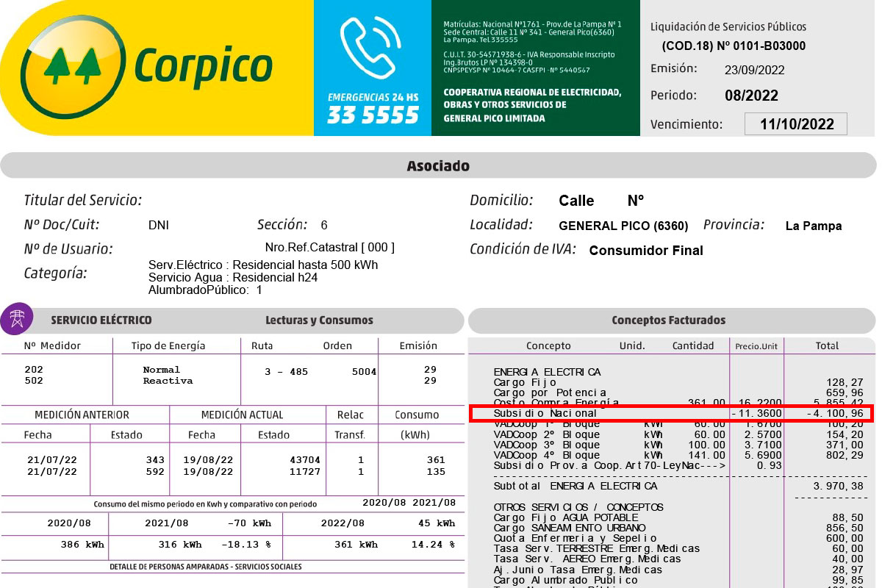
Task: Select bill number (COD.18) Nº 0101-B03000
Action: tap(734, 46)
